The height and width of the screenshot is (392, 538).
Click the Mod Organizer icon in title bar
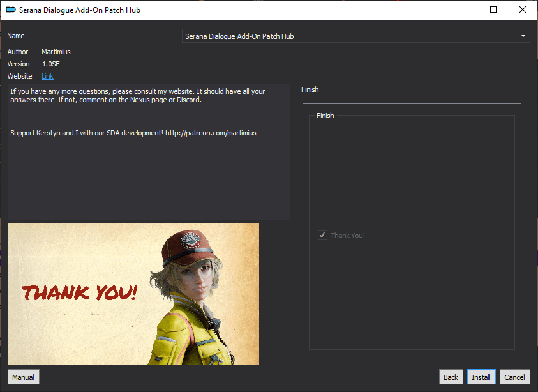tap(11, 10)
